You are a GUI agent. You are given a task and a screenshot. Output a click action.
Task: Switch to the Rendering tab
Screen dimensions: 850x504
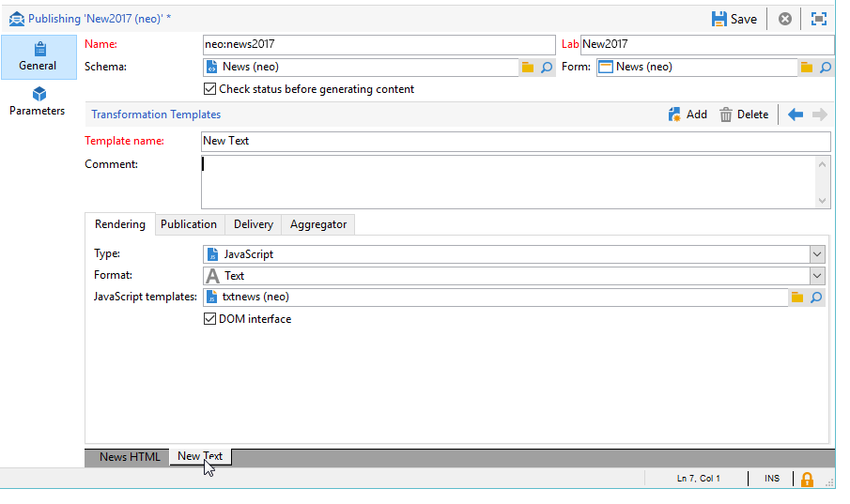120,224
